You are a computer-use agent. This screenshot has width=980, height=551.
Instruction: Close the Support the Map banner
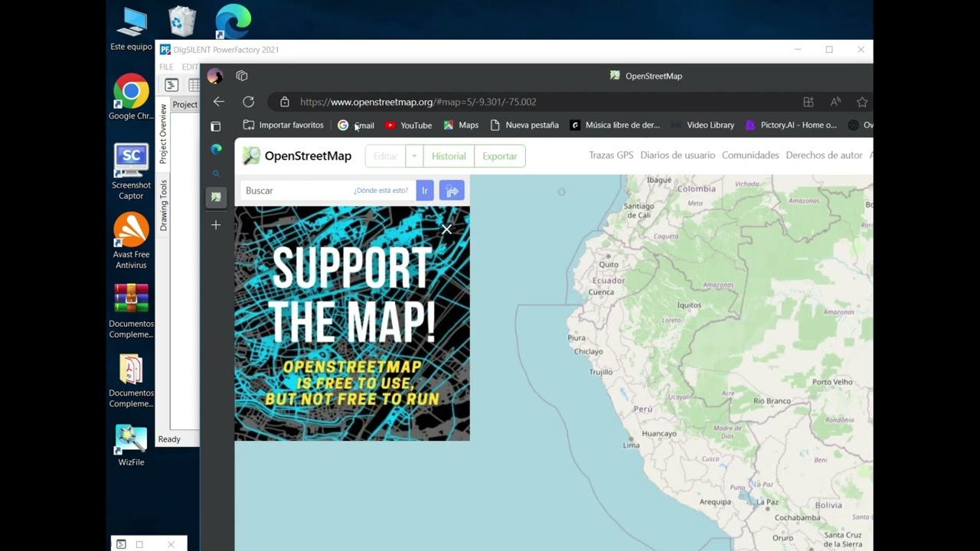pos(446,229)
